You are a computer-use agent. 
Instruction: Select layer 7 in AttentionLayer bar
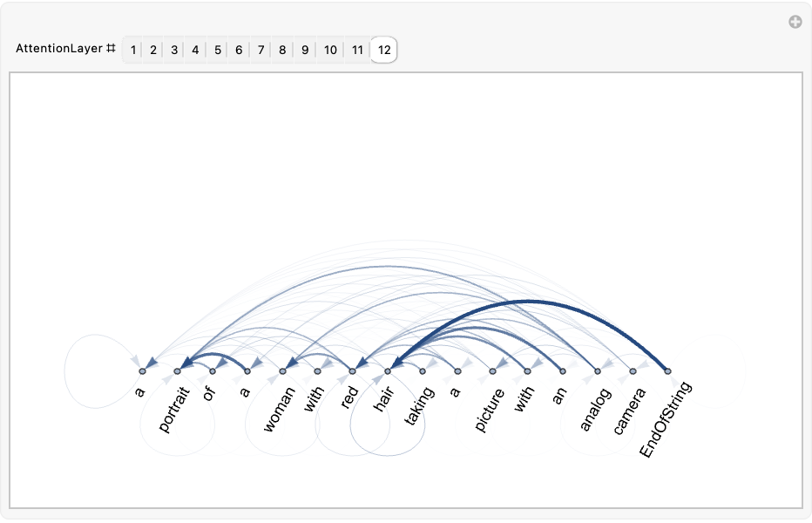[x=261, y=50]
